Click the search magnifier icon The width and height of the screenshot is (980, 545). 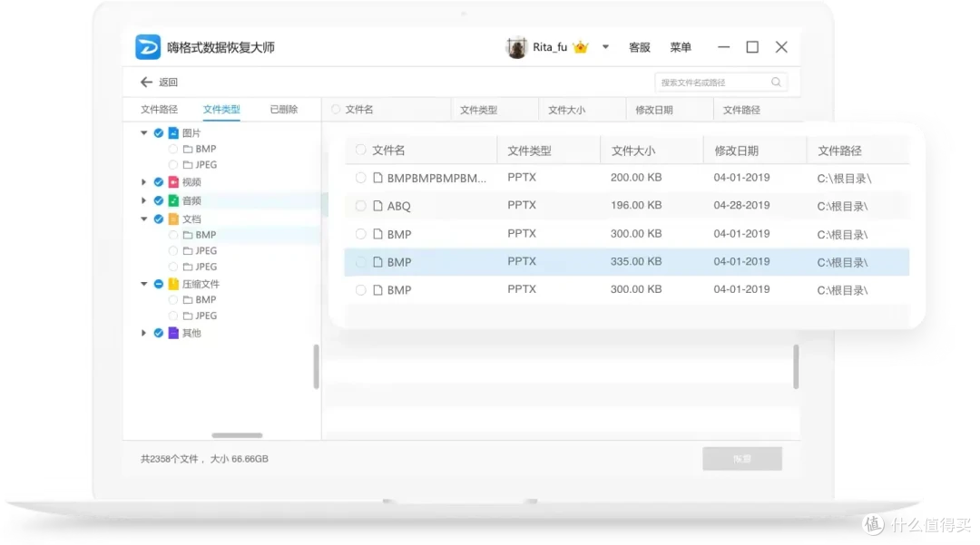pyautogui.click(x=776, y=82)
